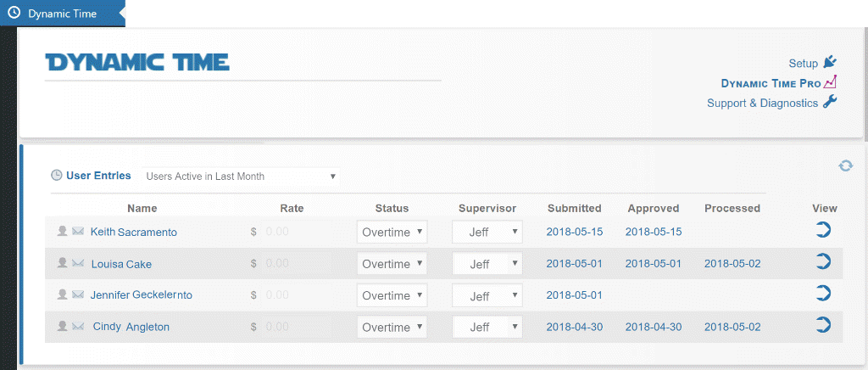868x370 pixels.
Task: Click the Supervisor column header
Action: [x=487, y=208]
